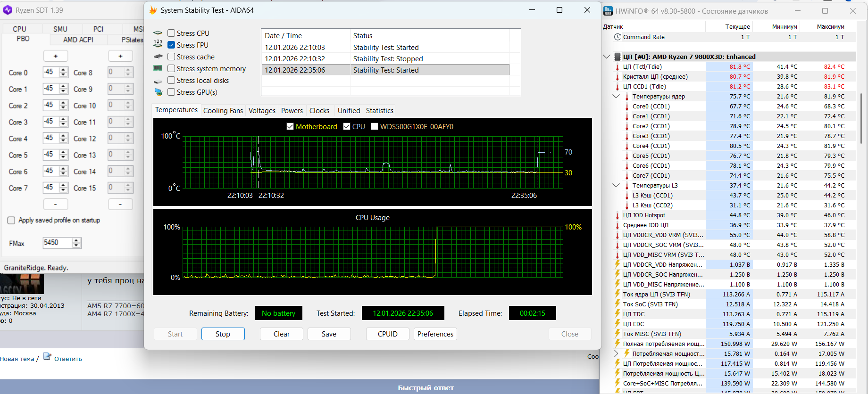Click the RAM module icon beside Stress system memory
The image size is (868, 394).
pyautogui.click(x=158, y=68)
